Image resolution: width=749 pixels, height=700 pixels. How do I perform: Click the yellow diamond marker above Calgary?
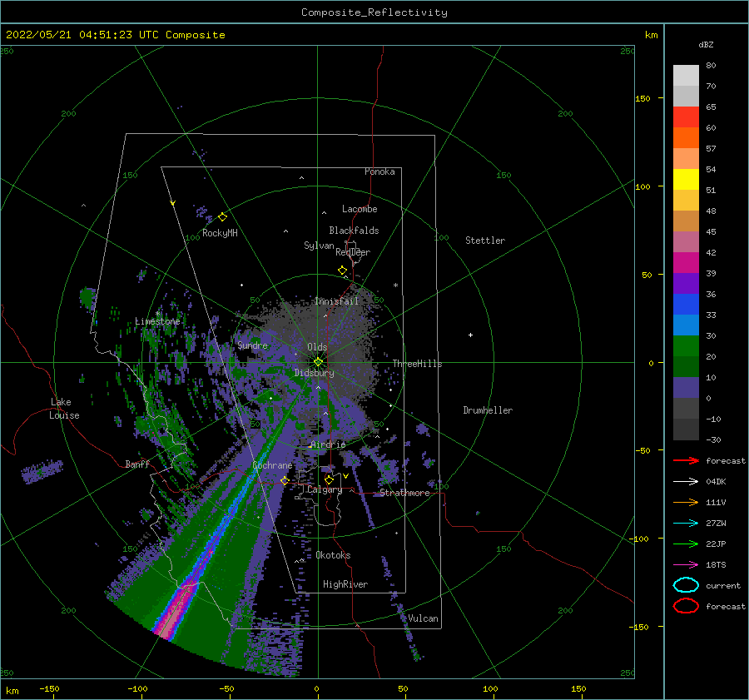329,479
